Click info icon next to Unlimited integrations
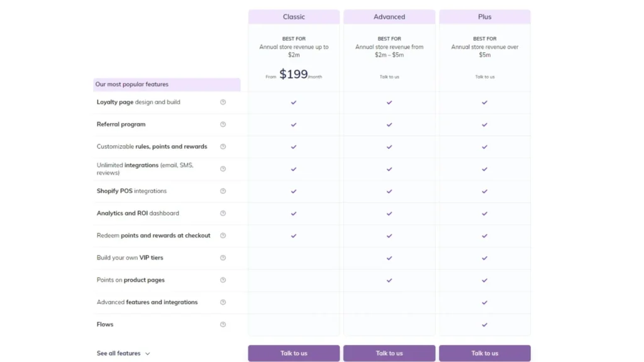 tap(223, 168)
